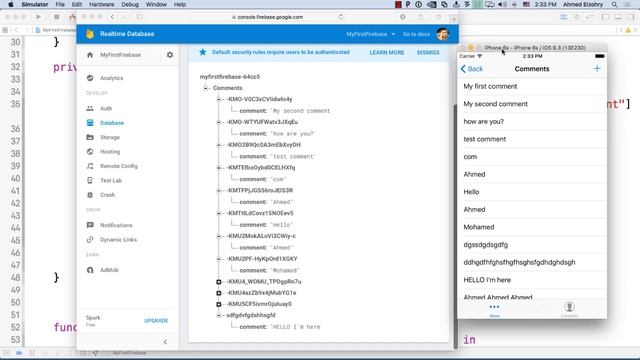Open the Simulator menu
Screen dimensions: 640x360
[x=35, y=4]
